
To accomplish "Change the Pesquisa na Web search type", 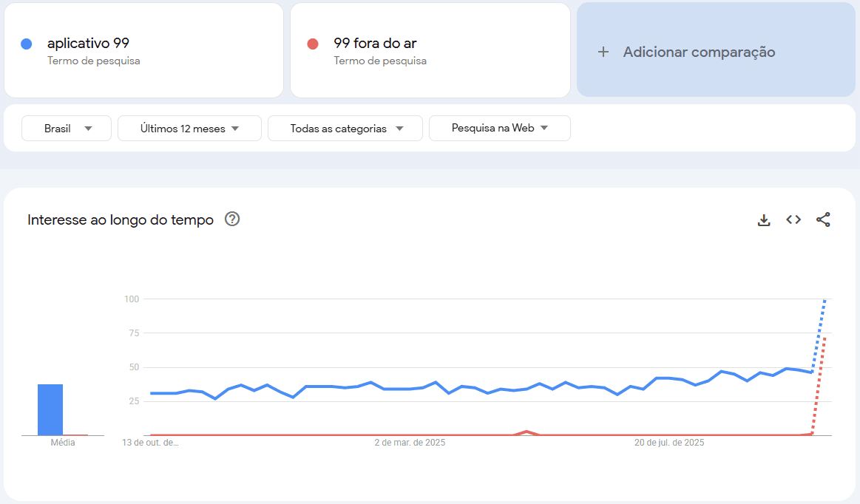I will click(x=499, y=128).
